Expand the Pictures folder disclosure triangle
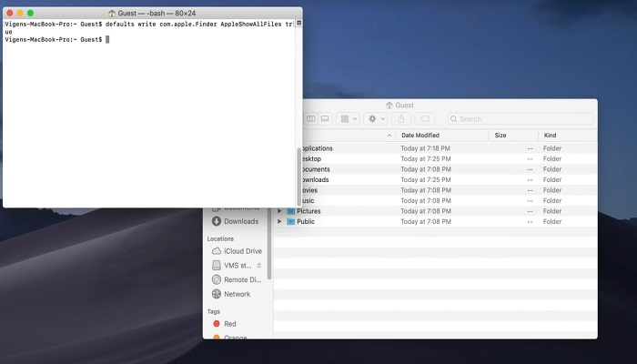The width and height of the screenshot is (637, 364). click(279, 211)
